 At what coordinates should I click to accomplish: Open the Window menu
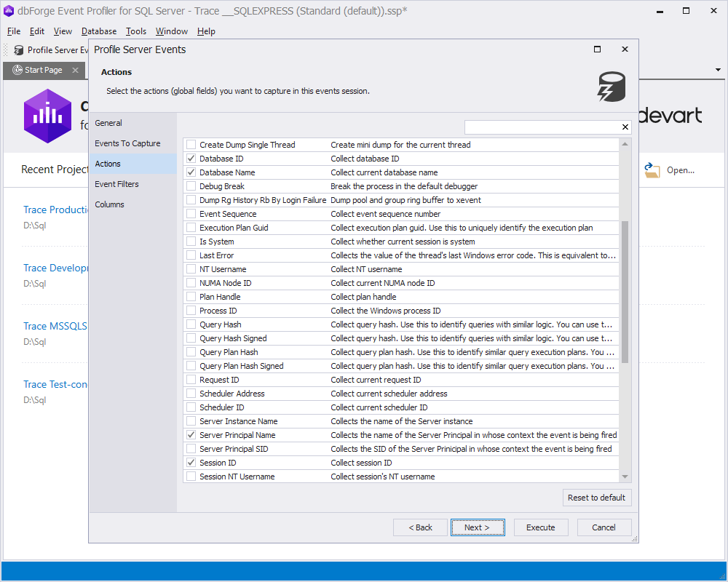point(171,31)
